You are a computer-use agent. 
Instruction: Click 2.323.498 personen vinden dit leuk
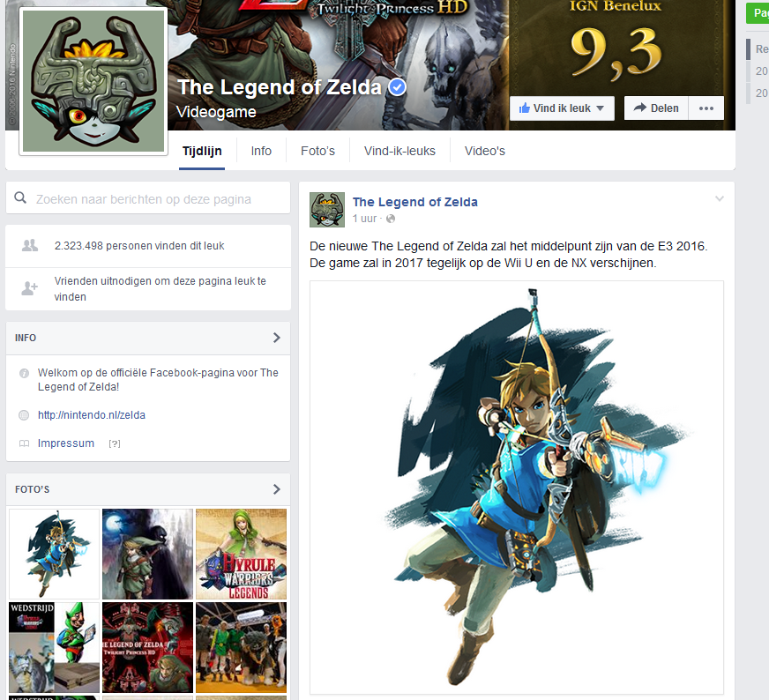tap(139, 246)
